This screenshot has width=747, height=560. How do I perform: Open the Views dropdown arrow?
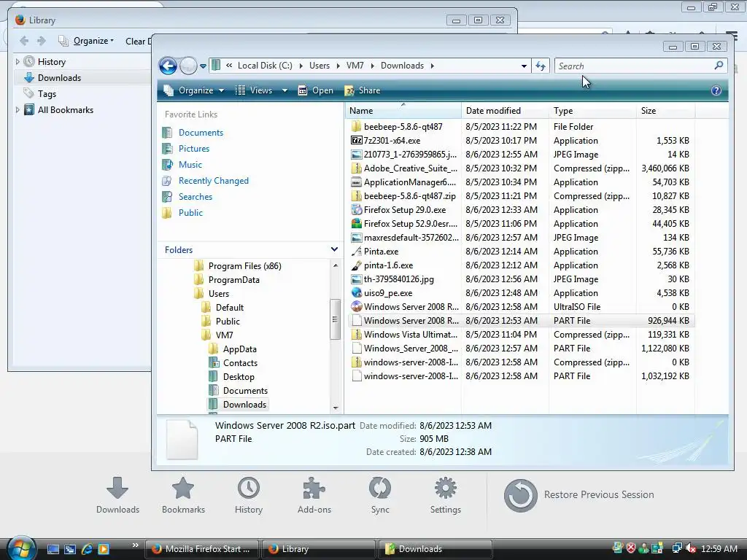[285, 90]
